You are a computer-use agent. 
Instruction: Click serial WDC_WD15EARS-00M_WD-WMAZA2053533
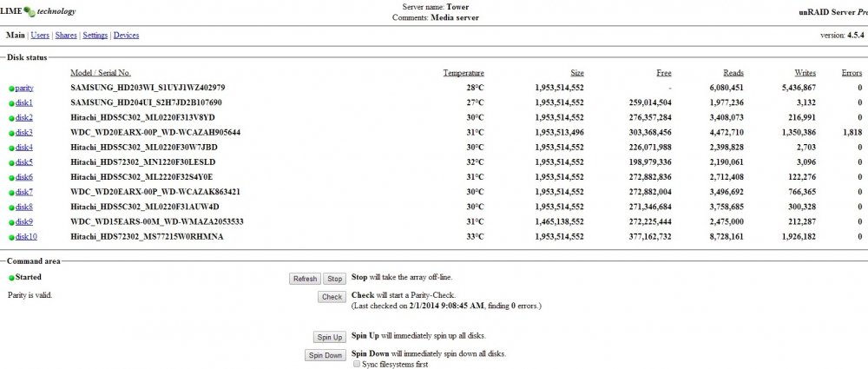click(x=157, y=222)
